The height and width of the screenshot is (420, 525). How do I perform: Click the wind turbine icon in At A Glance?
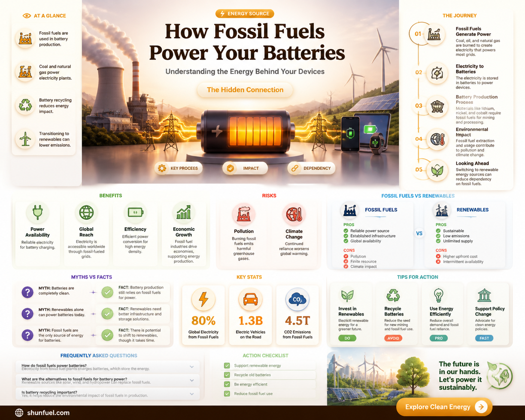pos(25,139)
